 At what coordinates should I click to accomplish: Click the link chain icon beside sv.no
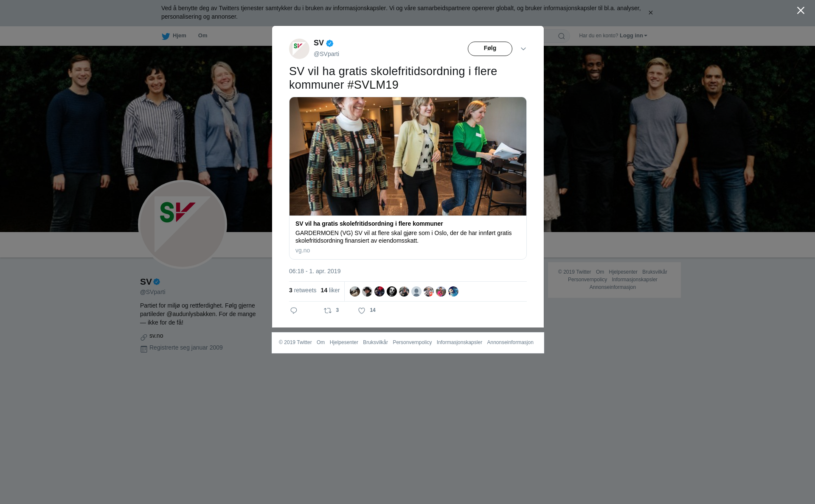tap(144, 337)
